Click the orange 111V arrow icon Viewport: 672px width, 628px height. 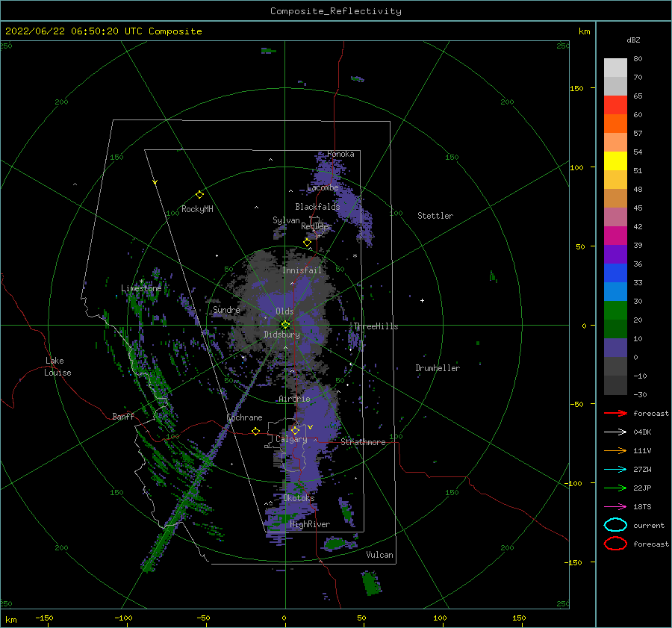click(615, 450)
